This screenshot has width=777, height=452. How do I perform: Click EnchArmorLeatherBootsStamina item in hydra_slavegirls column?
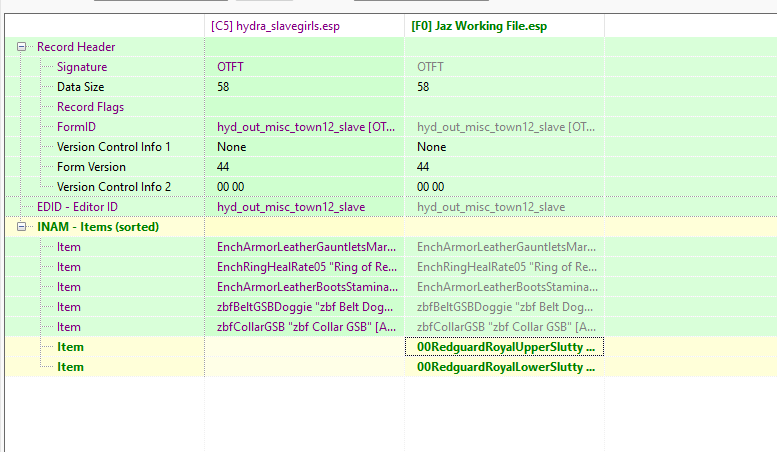[307, 287]
